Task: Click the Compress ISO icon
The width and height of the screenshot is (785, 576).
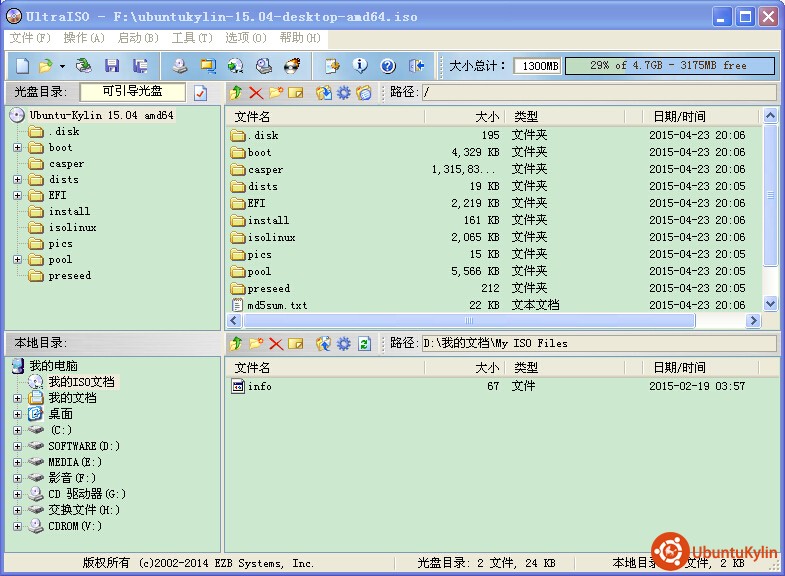Action: [x=235, y=66]
